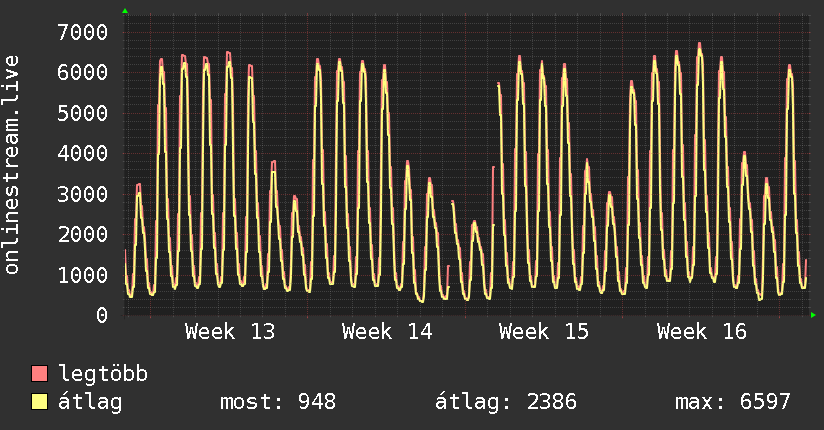824x430 pixels.
Task: Click the 'most: 948' value
Action: coord(278,402)
